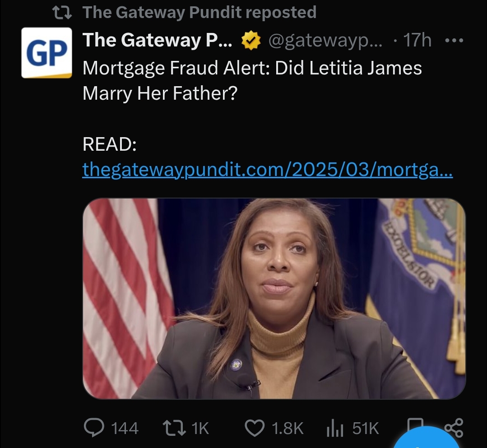The width and height of the screenshot is (487, 448).
Task: Click the 1.8K like count number
Action: pyautogui.click(x=287, y=428)
